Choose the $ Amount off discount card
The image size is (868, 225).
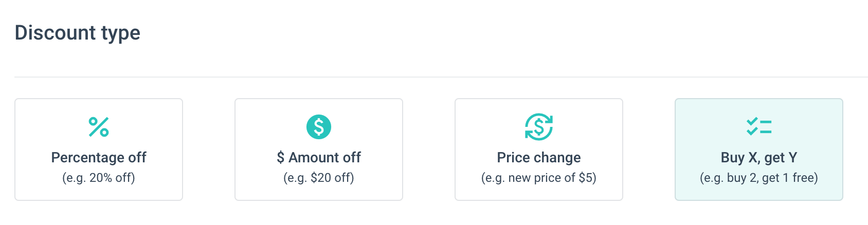click(319, 149)
